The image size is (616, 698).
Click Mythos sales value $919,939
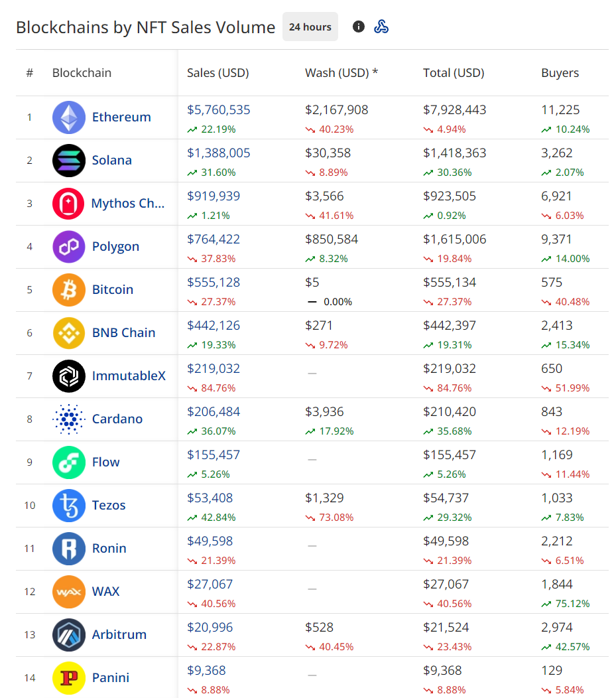214,196
